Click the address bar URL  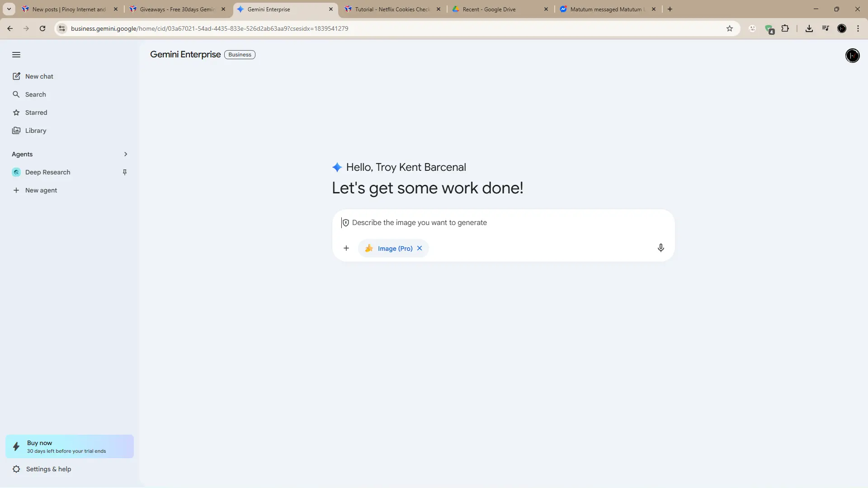click(209, 28)
